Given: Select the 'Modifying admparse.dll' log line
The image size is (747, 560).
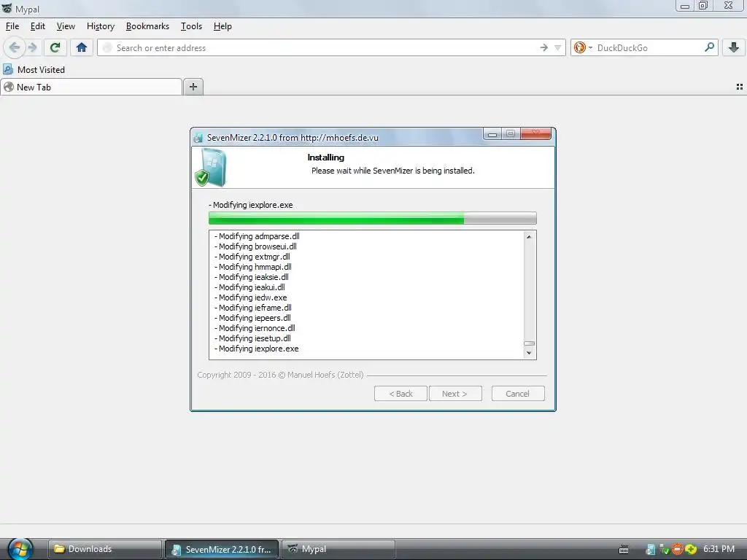Looking at the screenshot, I should [x=257, y=236].
